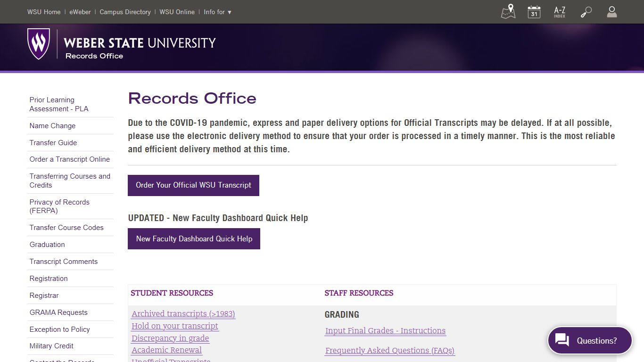Open eWeber from top bar

tap(80, 12)
